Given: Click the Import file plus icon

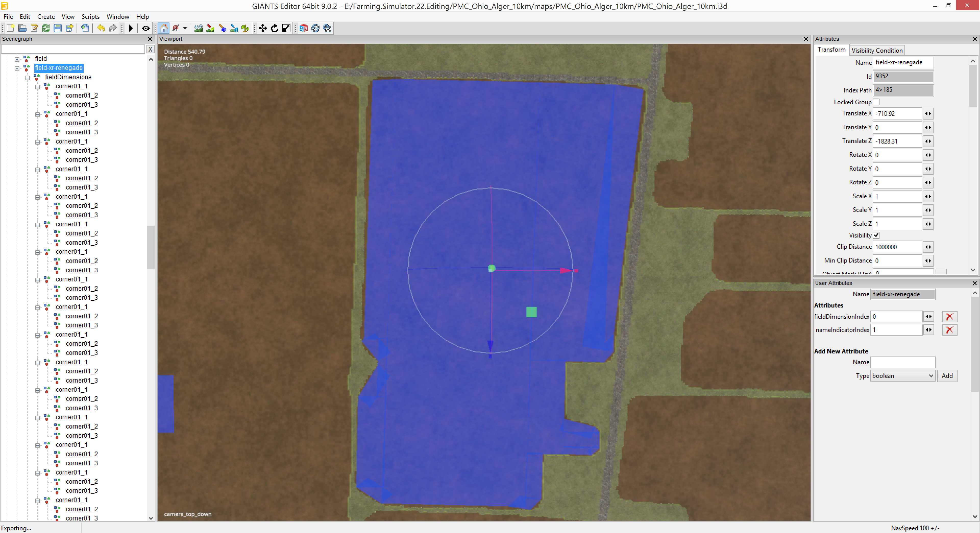Looking at the screenshot, I should pos(85,28).
